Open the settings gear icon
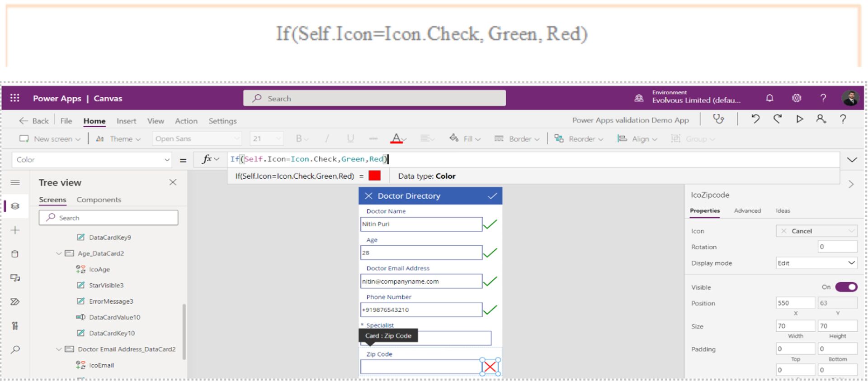 (x=797, y=98)
